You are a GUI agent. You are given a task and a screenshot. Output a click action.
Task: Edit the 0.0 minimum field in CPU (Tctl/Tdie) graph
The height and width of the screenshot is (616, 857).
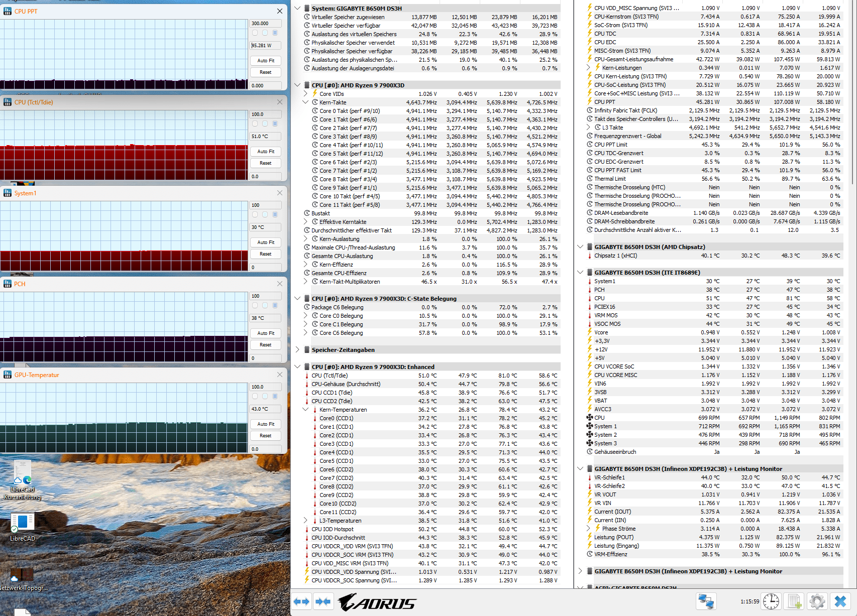click(x=266, y=177)
